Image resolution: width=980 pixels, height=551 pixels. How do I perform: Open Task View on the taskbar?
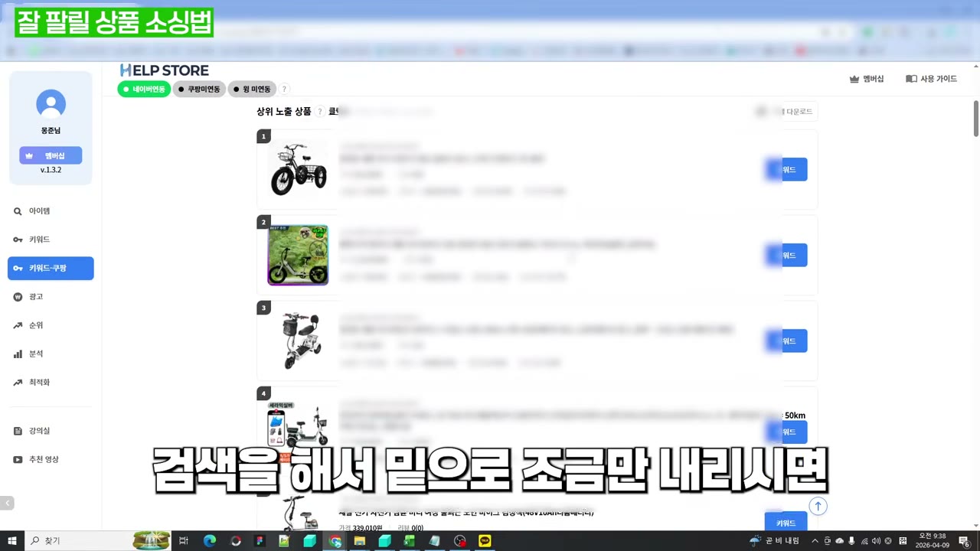click(184, 541)
